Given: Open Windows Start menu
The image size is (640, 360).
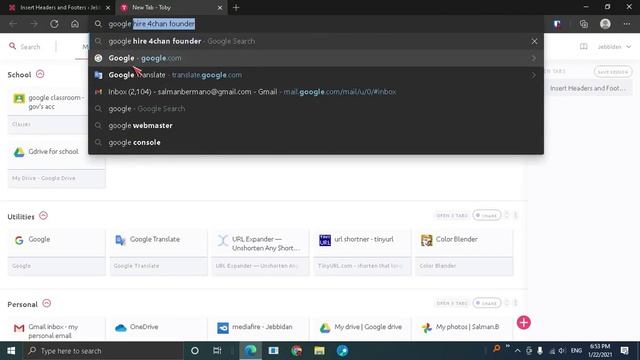Looking at the screenshot, I should [11, 351].
